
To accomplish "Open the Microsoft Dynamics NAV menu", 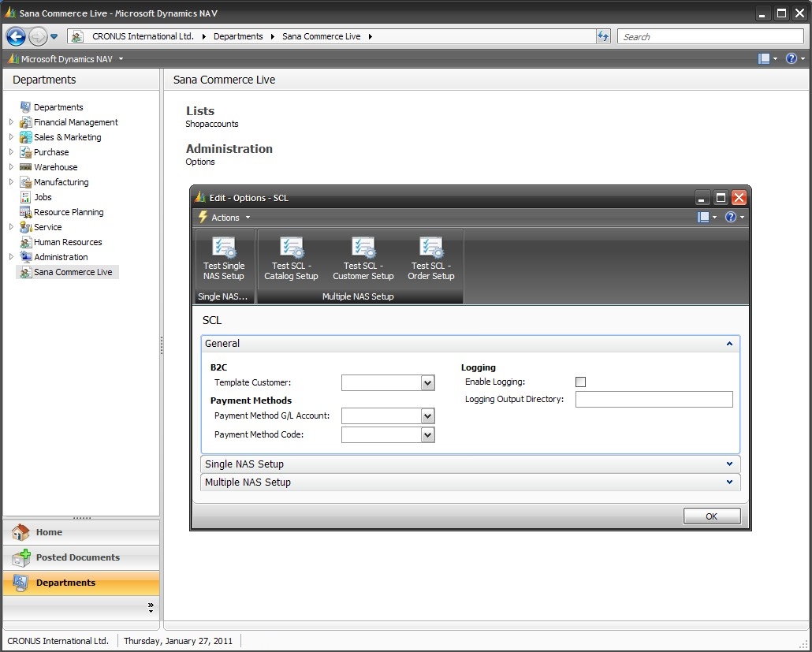I will [x=66, y=59].
